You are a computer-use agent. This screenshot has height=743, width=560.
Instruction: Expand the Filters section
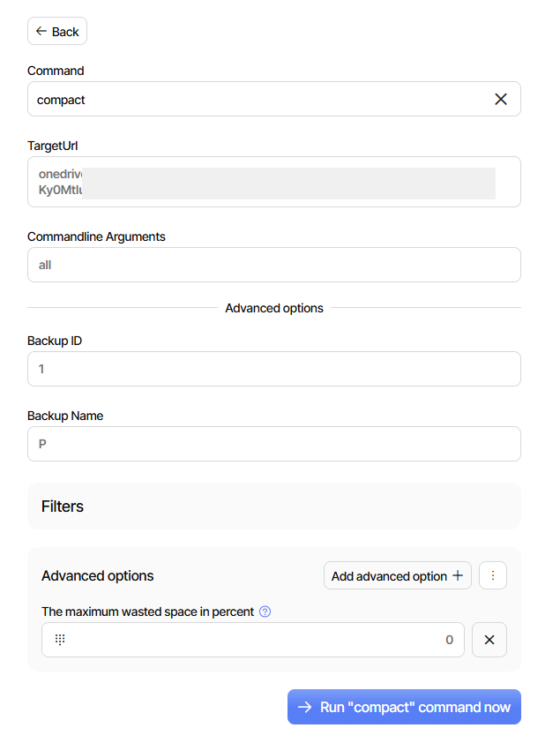[273, 507]
